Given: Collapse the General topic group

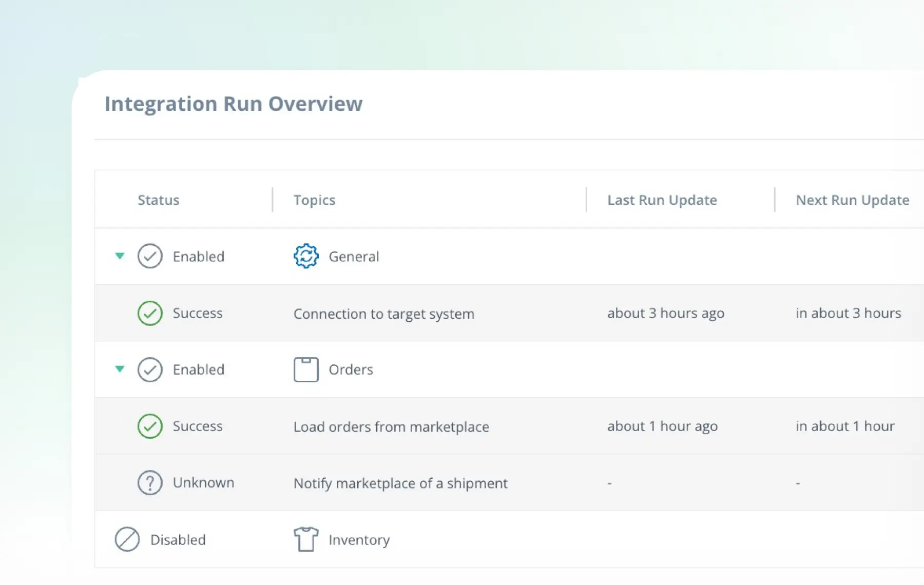Looking at the screenshot, I should tap(120, 256).
